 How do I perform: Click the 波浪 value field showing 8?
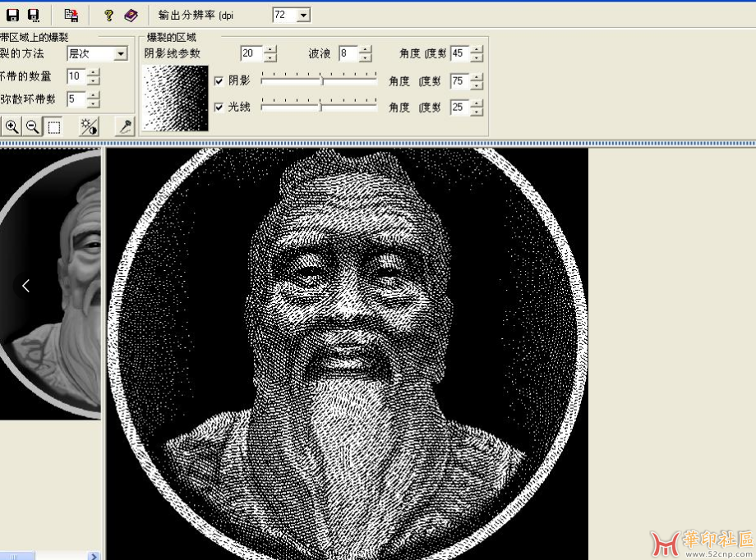tap(348, 53)
